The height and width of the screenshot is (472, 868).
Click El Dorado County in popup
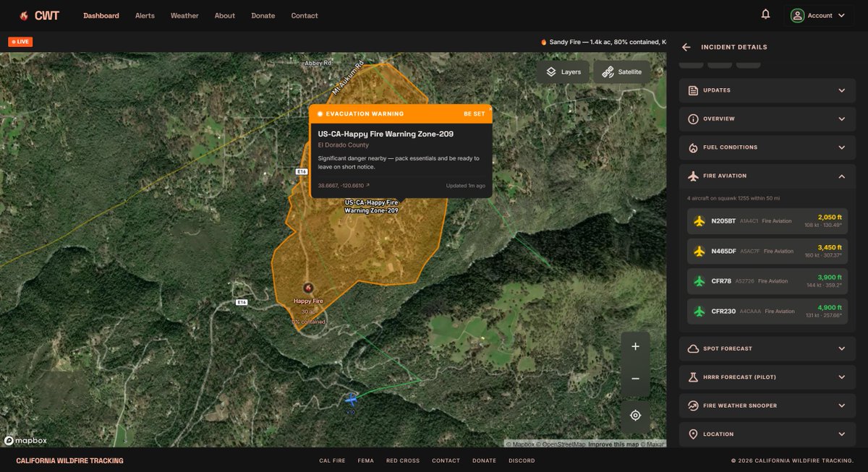click(x=343, y=145)
